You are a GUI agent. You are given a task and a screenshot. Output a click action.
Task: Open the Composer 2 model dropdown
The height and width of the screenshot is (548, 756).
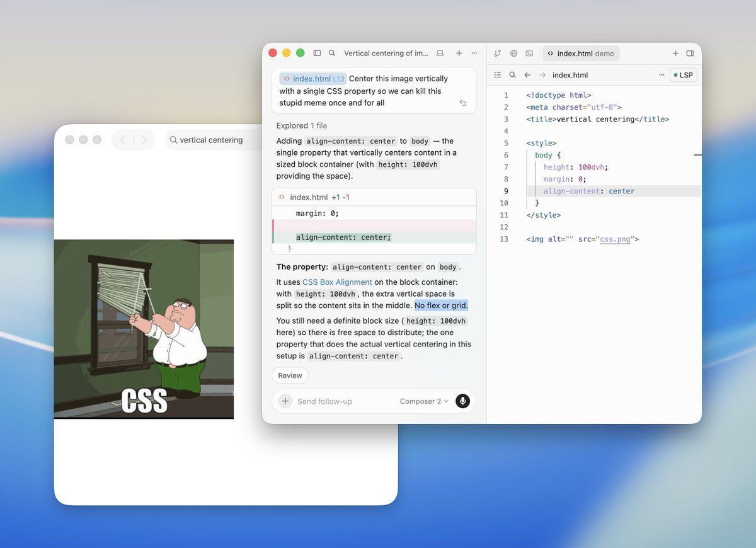pyautogui.click(x=424, y=401)
